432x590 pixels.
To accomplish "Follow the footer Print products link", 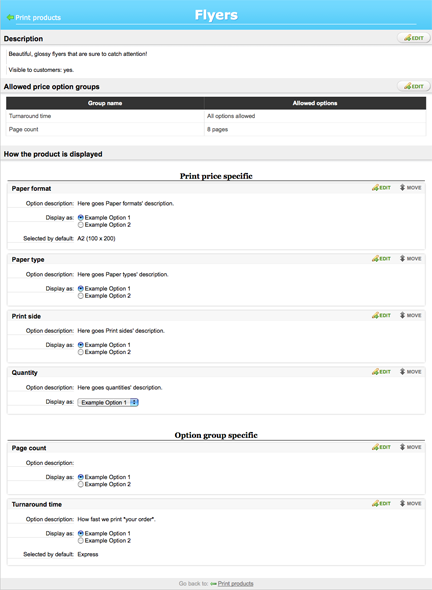I will [x=236, y=584].
